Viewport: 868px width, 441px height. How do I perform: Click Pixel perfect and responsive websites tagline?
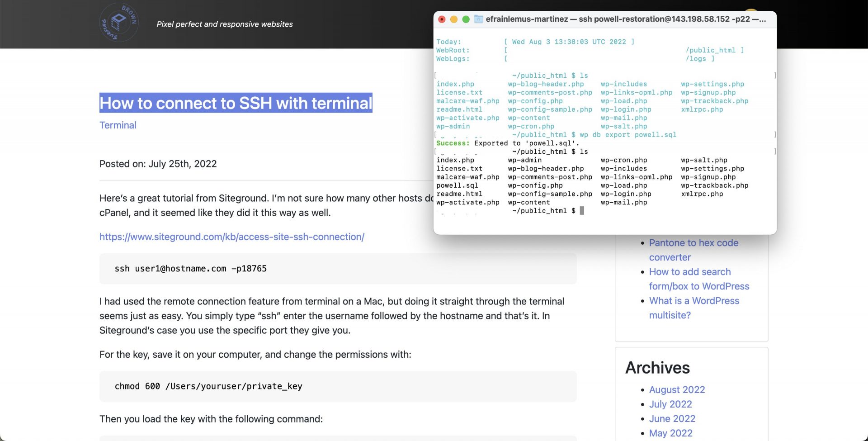225,24
